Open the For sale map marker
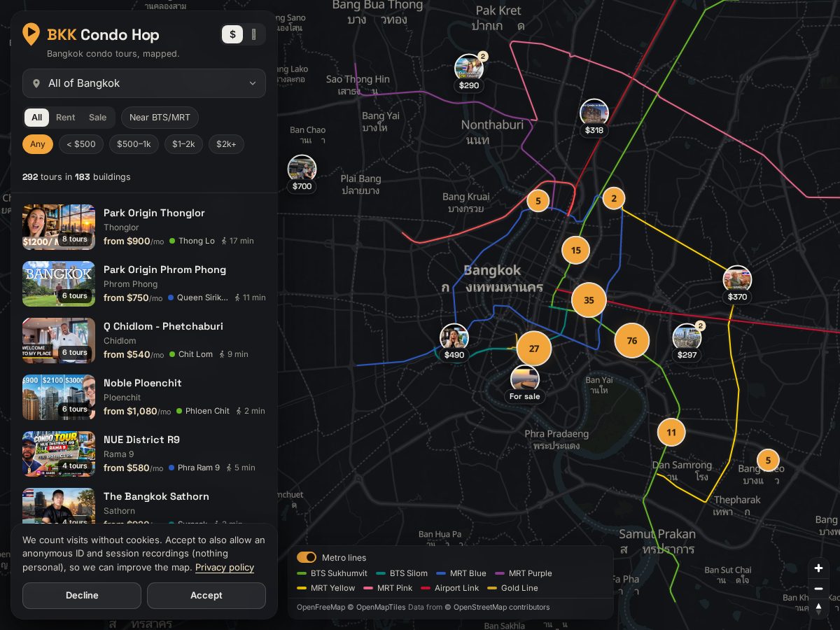The image size is (840, 630). 525,384
